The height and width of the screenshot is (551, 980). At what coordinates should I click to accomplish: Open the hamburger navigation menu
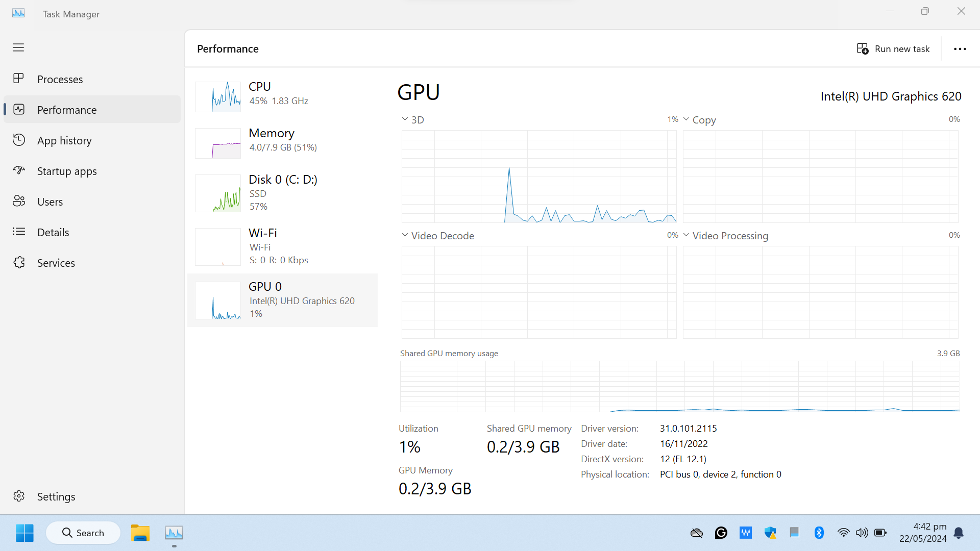pyautogui.click(x=18, y=47)
